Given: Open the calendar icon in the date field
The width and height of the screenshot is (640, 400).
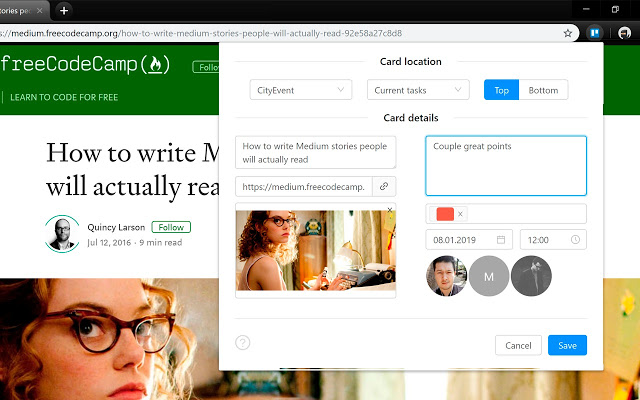Looking at the screenshot, I should point(501,240).
